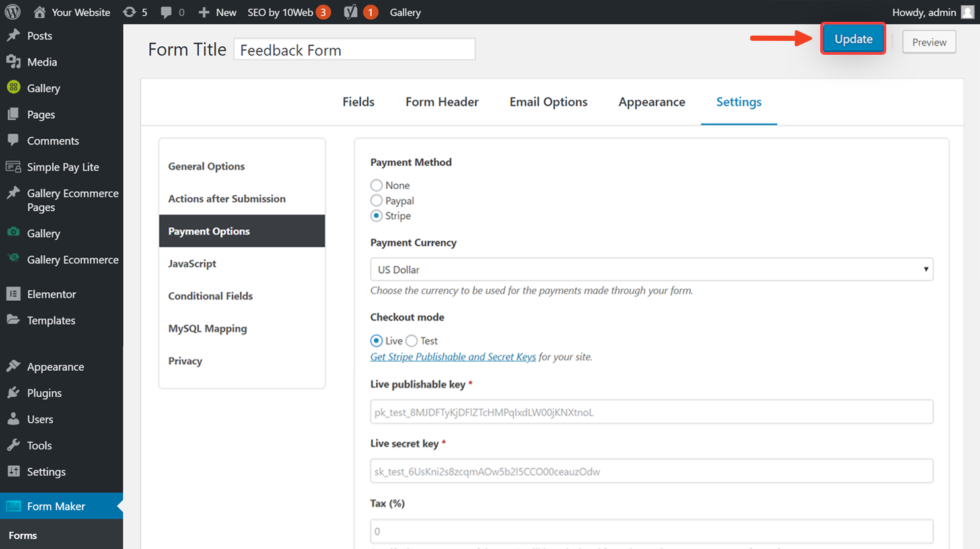Viewport: 980px width, 549px height.
Task: Click the Live publishable key field
Action: tap(652, 412)
